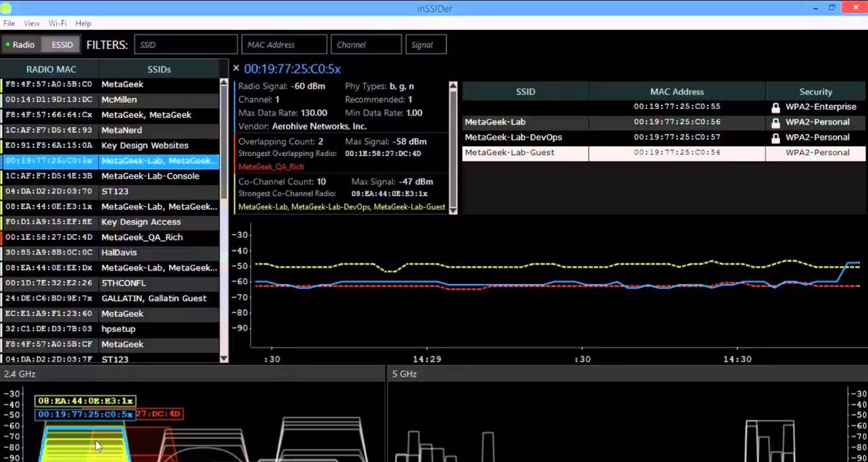Select the MetaGeek-Lab-Console row
Image resolution: width=868 pixels, height=462 pixels.
111,176
